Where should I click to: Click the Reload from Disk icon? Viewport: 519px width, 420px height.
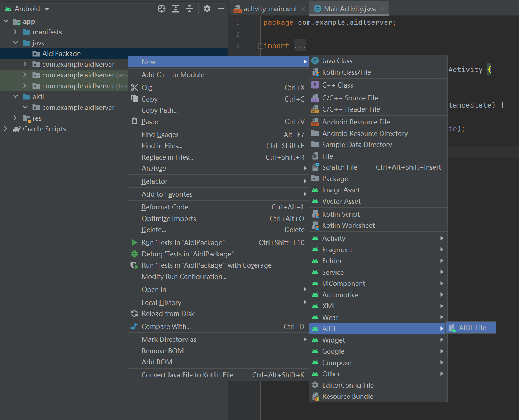134,313
